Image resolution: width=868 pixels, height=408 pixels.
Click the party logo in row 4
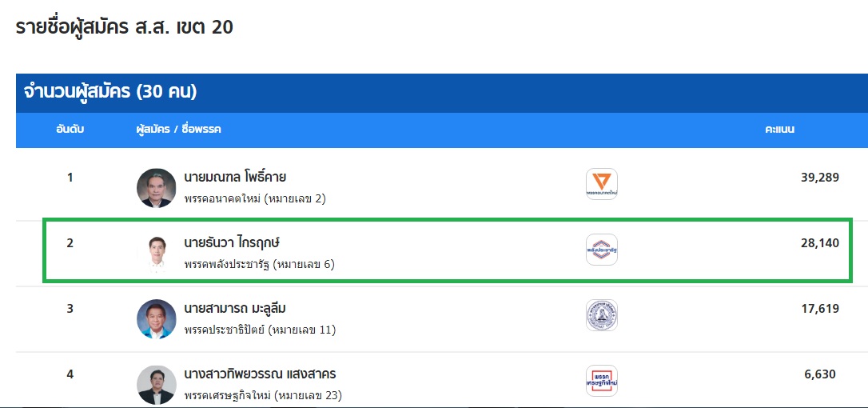tap(601, 381)
